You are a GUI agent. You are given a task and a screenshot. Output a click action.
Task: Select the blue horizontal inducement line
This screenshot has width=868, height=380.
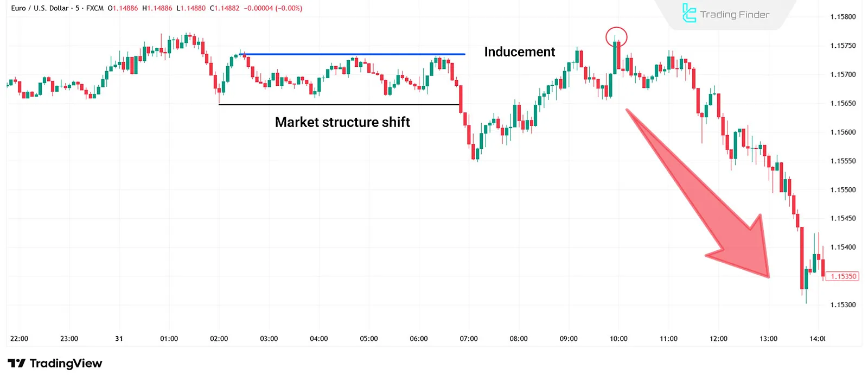[353, 54]
